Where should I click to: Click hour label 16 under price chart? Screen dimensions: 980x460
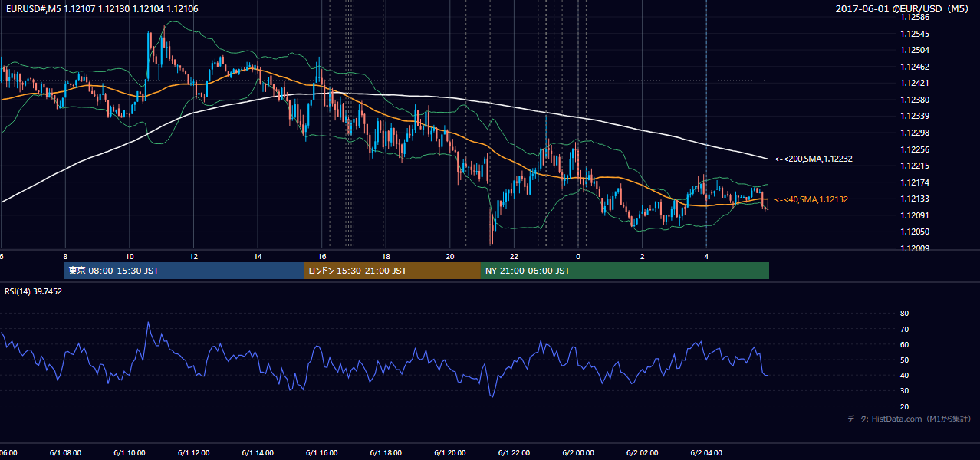pos(322,256)
